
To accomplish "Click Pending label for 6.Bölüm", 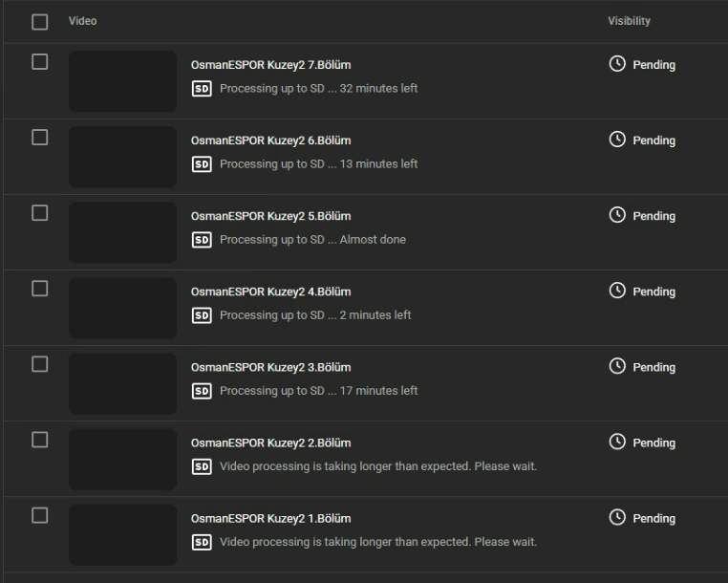I will 654,140.
